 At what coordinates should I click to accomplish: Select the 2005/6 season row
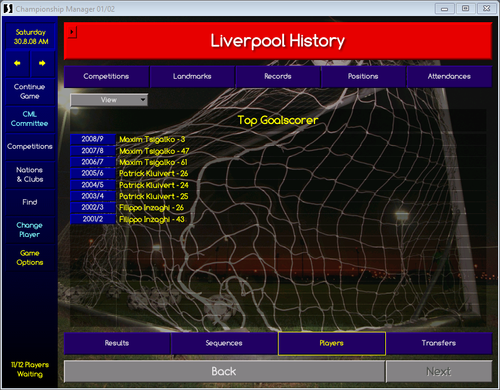click(x=93, y=173)
